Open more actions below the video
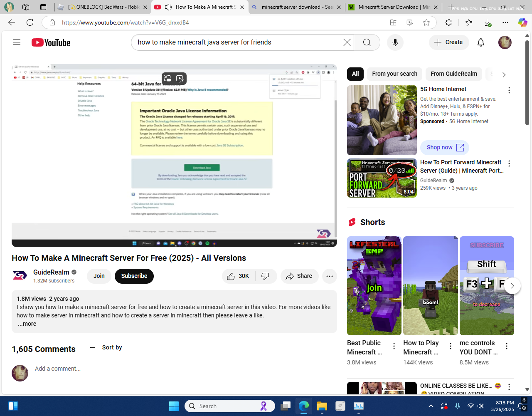The image size is (532, 416). pos(330,276)
